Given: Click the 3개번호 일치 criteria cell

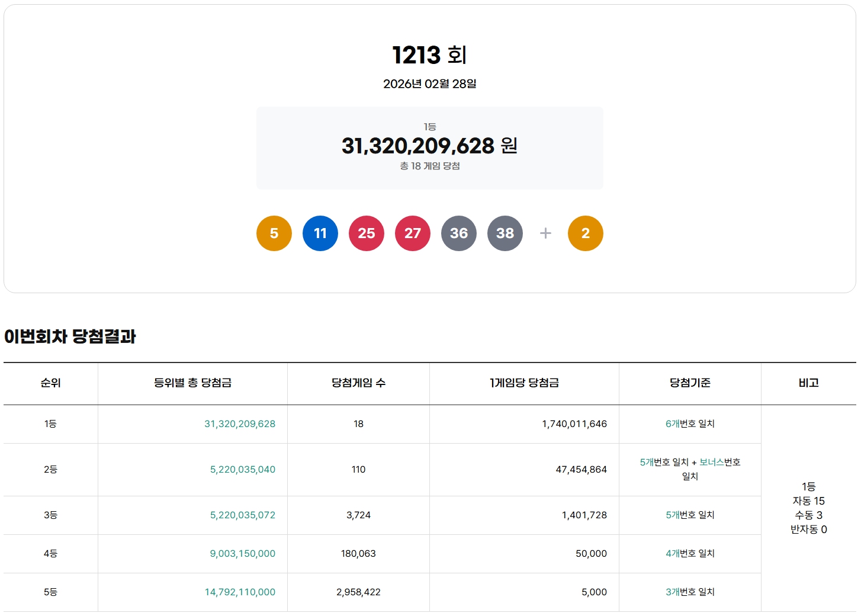Looking at the screenshot, I should click(x=690, y=592).
